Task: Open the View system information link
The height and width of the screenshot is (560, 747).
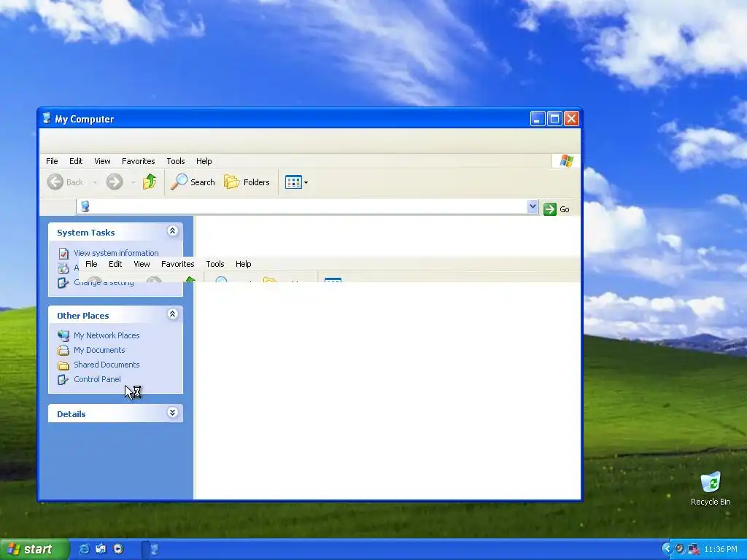Action: tap(116, 253)
